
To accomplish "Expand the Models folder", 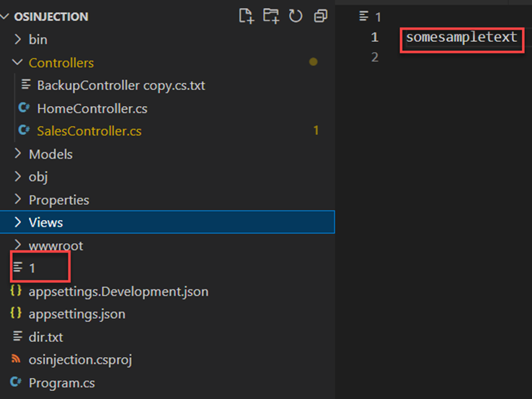I will pyautogui.click(x=18, y=154).
